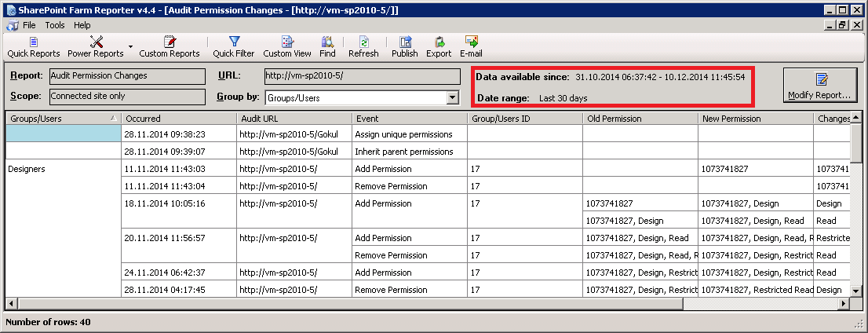The image size is (868, 333).
Task: Restore the inner document window
Action: click(841, 25)
